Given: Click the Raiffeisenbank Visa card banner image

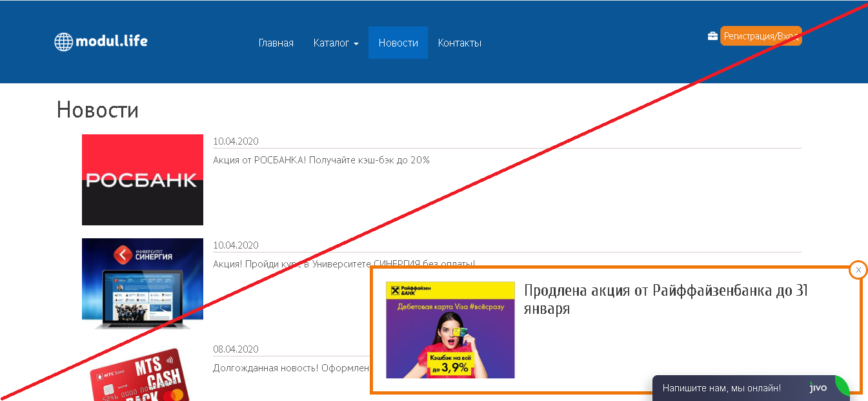Looking at the screenshot, I should [x=450, y=330].
